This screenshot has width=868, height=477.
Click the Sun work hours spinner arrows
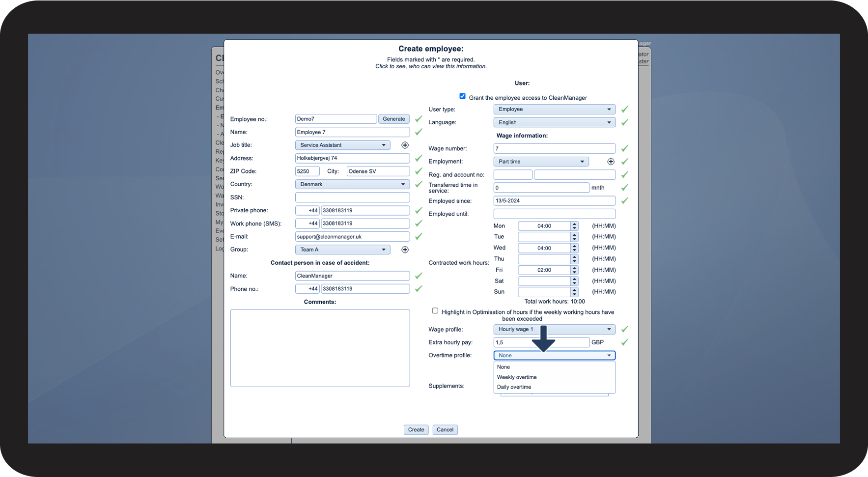pyautogui.click(x=574, y=292)
